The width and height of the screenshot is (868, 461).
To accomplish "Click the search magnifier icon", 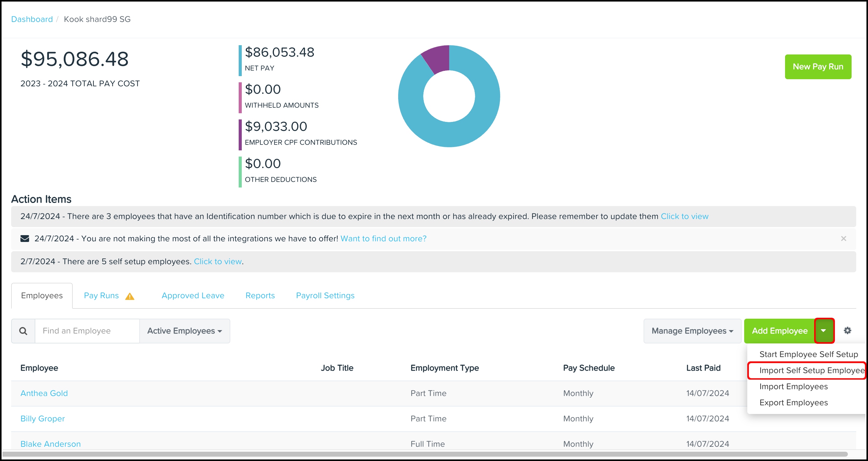I will (23, 331).
